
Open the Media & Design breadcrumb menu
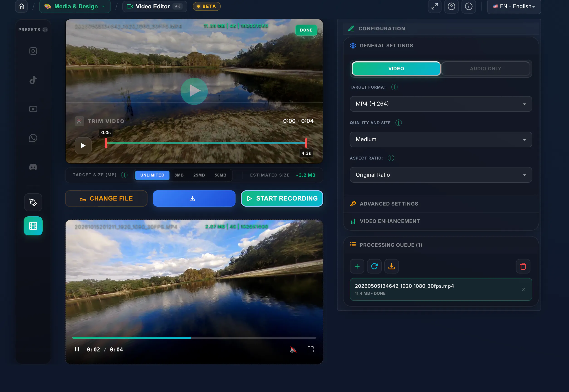[75, 6]
